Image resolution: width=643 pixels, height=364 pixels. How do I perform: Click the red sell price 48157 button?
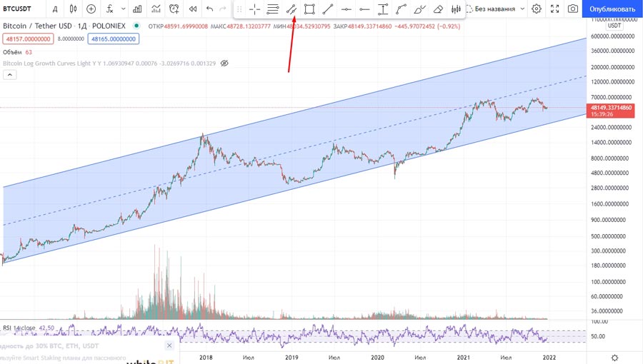(27, 39)
